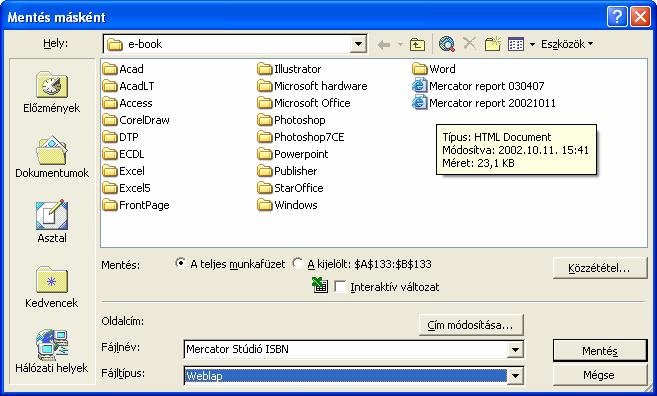This screenshot has height=396, width=657.
Task: Select Mercator report 030407 HTML file
Action: pos(478,86)
